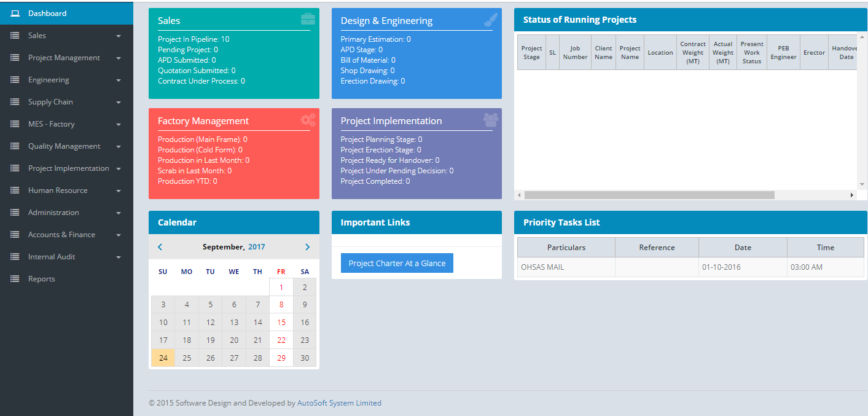Expand Accounts & Finance menu arrow
The image size is (868, 416).
tap(118, 235)
